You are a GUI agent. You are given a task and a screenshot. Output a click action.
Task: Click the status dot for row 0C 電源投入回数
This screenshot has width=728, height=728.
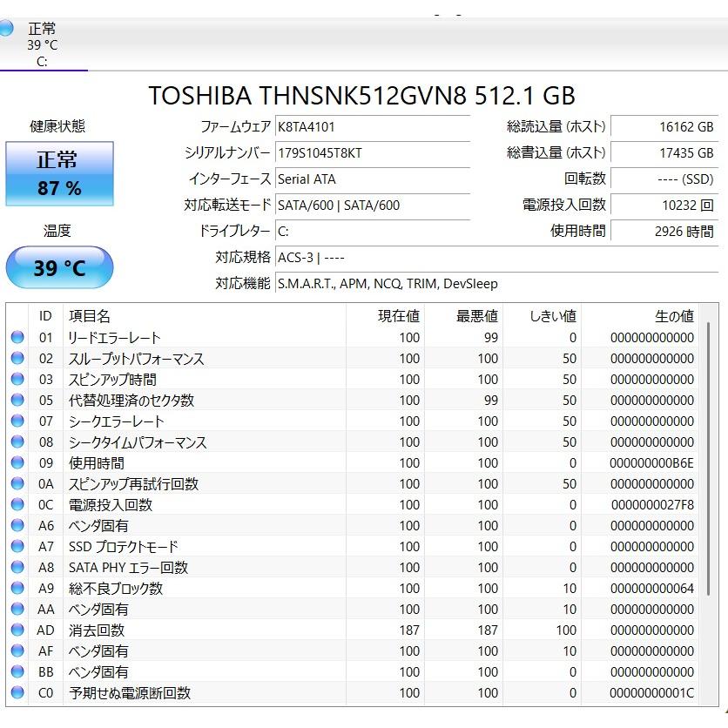pyautogui.click(x=17, y=504)
